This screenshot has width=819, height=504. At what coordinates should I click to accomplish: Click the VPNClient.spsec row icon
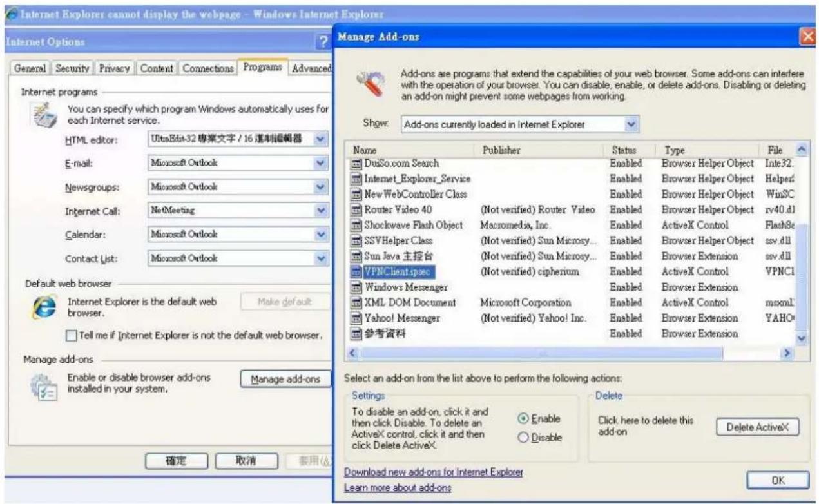(x=356, y=271)
